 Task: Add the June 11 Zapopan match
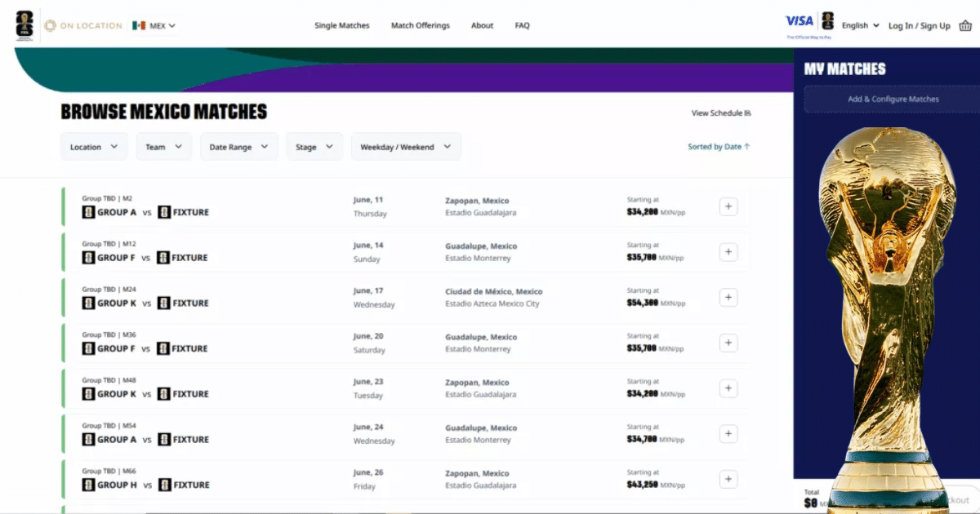point(728,206)
